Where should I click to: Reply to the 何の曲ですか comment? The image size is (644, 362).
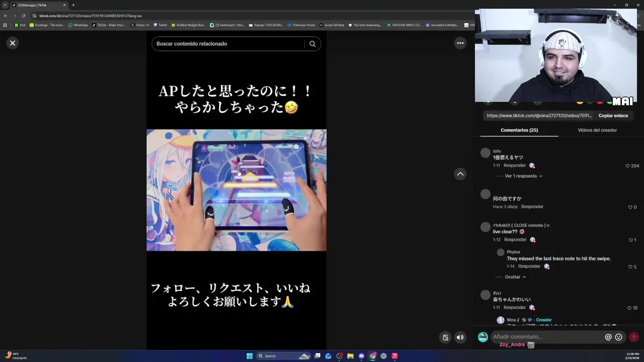(x=532, y=207)
